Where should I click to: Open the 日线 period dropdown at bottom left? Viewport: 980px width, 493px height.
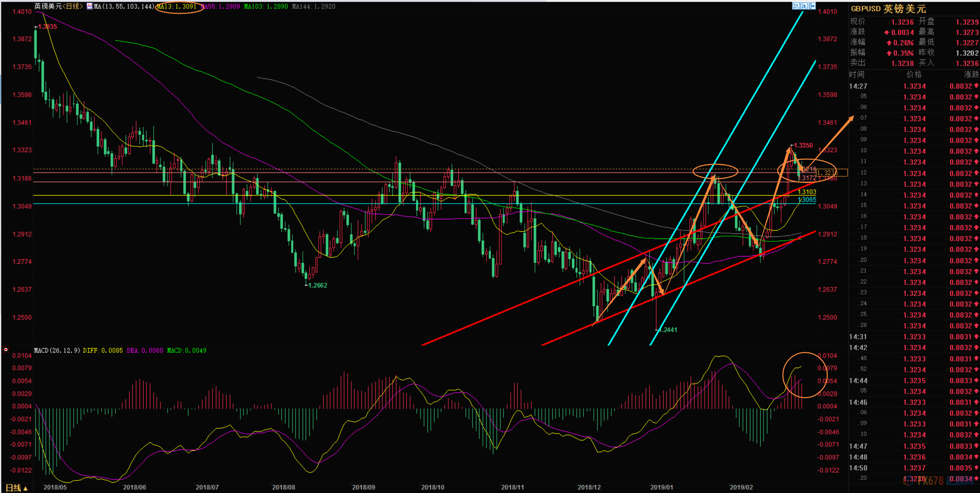pyautogui.click(x=17, y=488)
